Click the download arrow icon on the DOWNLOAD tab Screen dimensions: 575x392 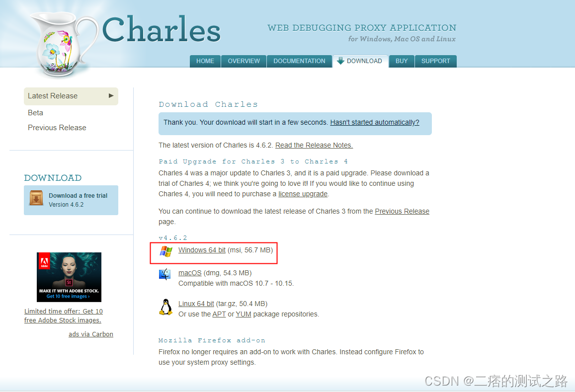click(340, 61)
